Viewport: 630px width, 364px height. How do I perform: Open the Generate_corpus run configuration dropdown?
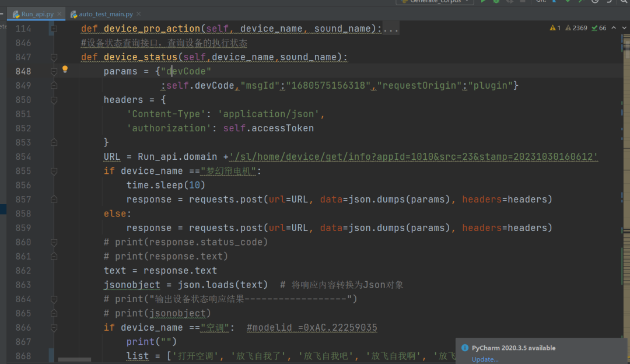tap(436, 2)
